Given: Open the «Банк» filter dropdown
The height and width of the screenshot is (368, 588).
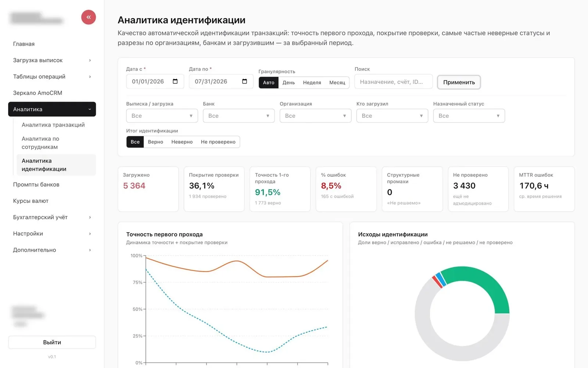Looking at the screenshot, I should 239,116.
